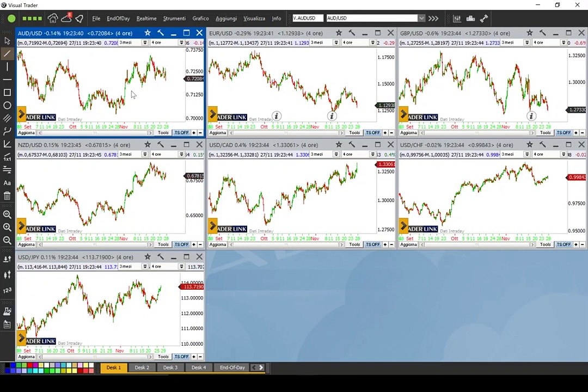
Task: Click the lab flask analysis icon
Action: point(7,311)
